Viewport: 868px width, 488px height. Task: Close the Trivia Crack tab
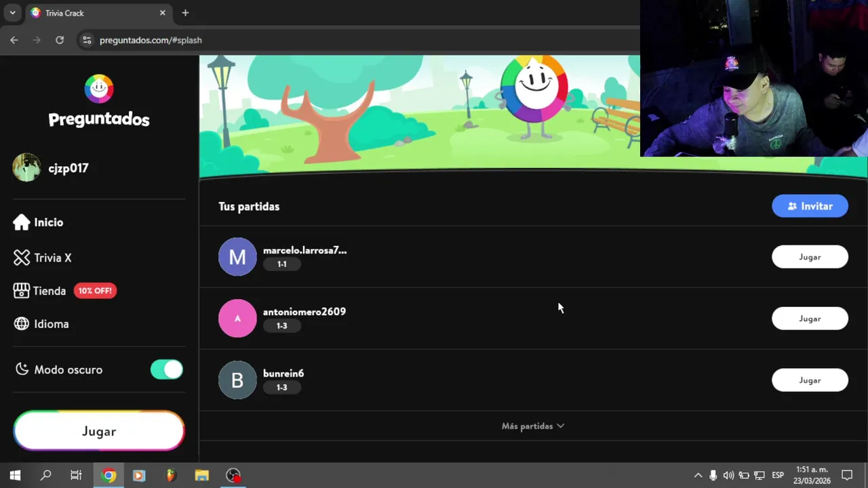163,13
